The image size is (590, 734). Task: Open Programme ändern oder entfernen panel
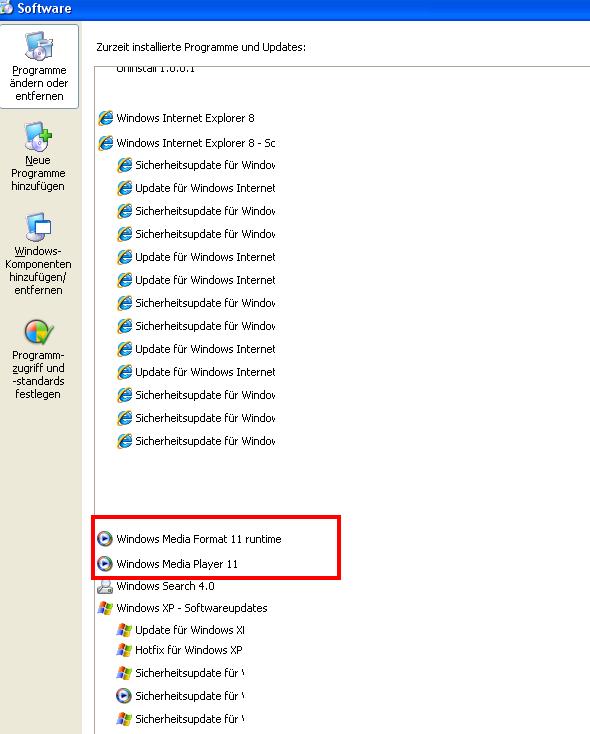pos(39,66)
